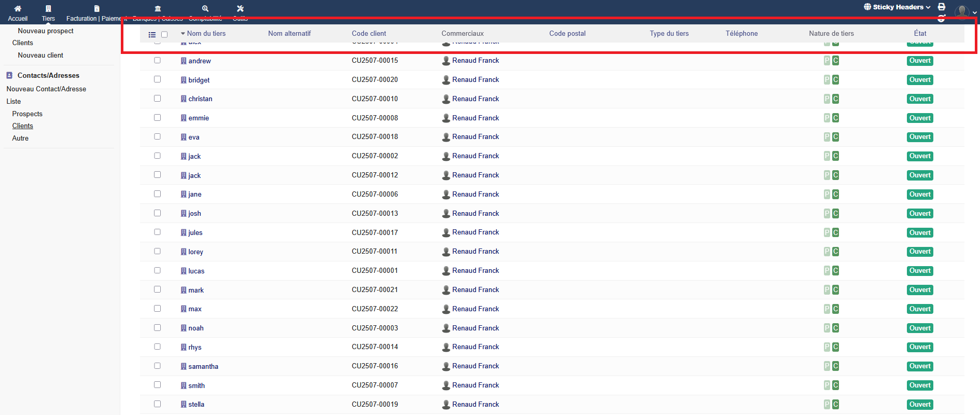980x415 pixels.
Task: Check the box for andrew row
Action: click(157, 60)
